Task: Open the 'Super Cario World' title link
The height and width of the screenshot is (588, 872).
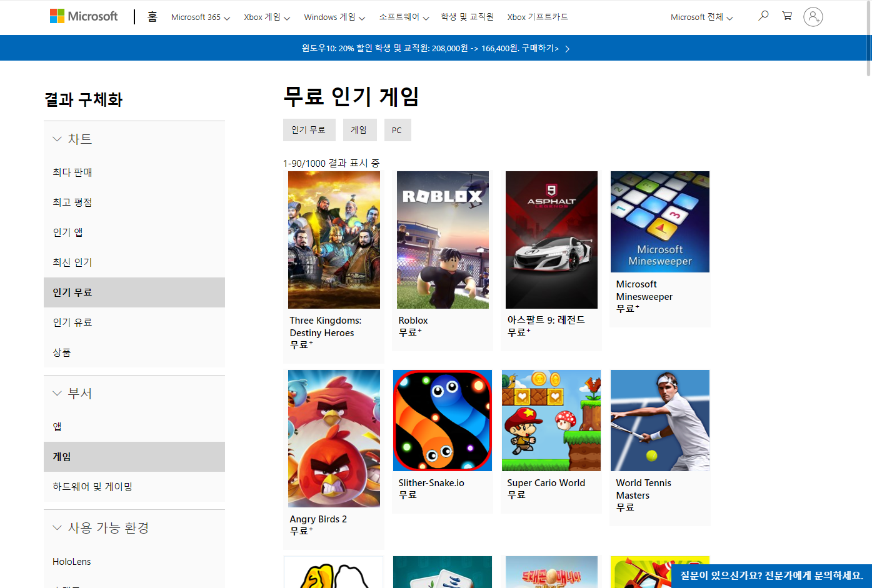Action: click(x=546, y=483)
